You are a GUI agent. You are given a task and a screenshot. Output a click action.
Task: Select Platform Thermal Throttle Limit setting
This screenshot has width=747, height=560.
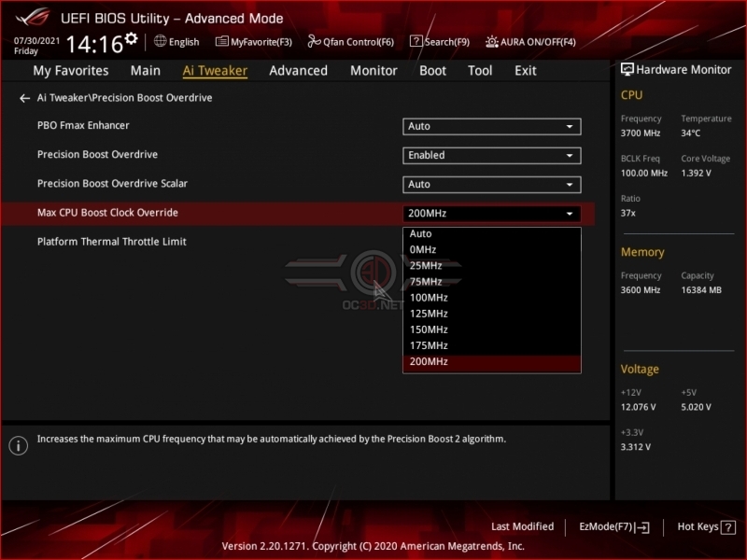pyautogui.click(x=112, y=242)
